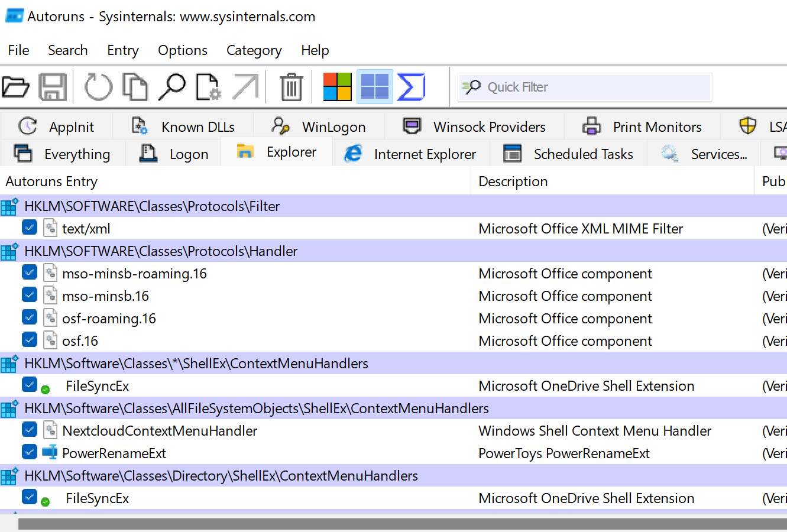Select the AllFileSystemObjects ContextMenuHandlers key row
The width and height of the screenshot is (787, 532).
[393, 408]
